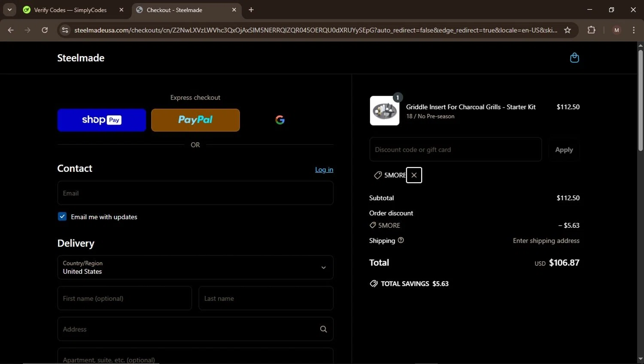
Task: Reload the checkout page
Action: tap(45, 30)
